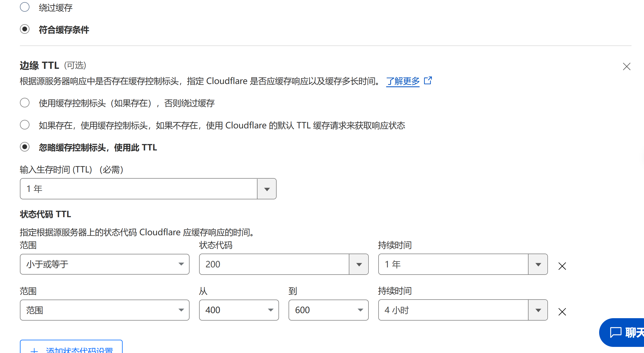The width and height of the screenshot is (644, 353).
Task: Select 忽略缓存控制标头，使用此 TTL radio
Action: click(25, 147)
